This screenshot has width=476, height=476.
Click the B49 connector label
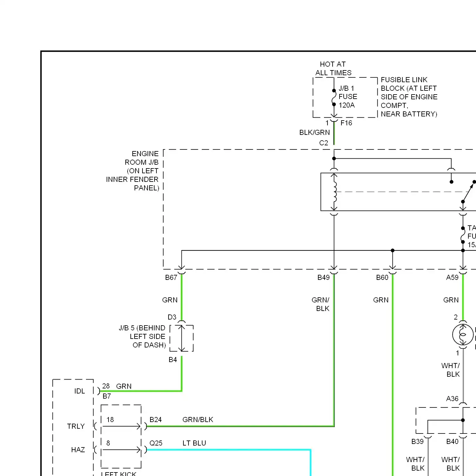324,278
